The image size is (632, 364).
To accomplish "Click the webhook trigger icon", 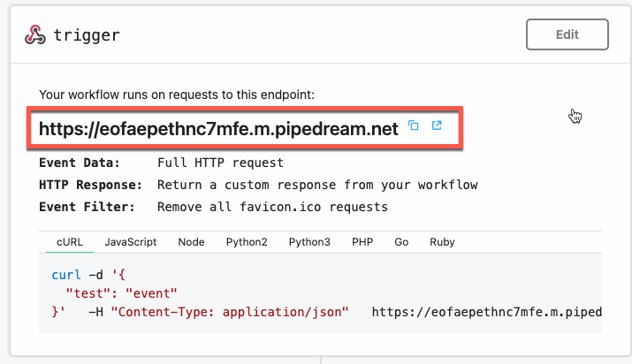I will [35, 35].
